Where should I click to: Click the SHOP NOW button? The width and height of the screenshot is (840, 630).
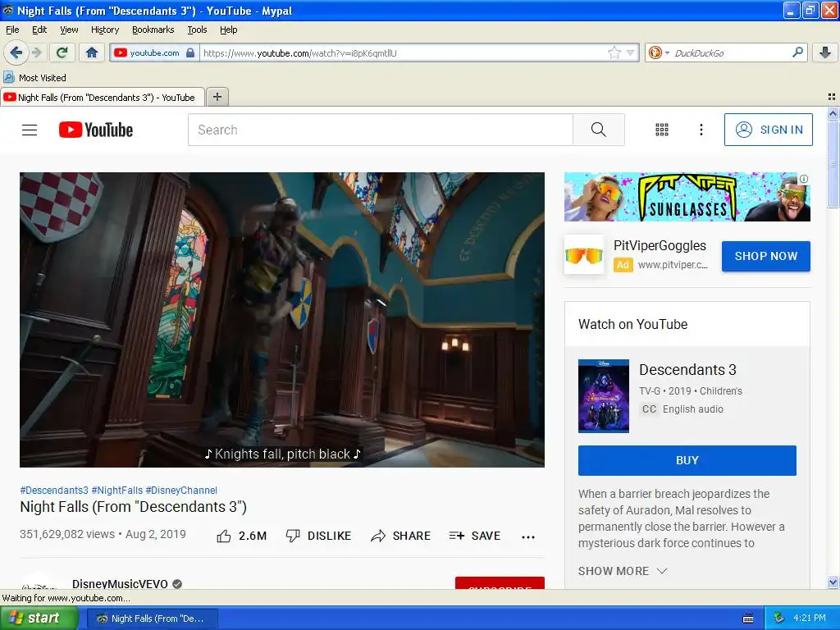pos(765,256)
